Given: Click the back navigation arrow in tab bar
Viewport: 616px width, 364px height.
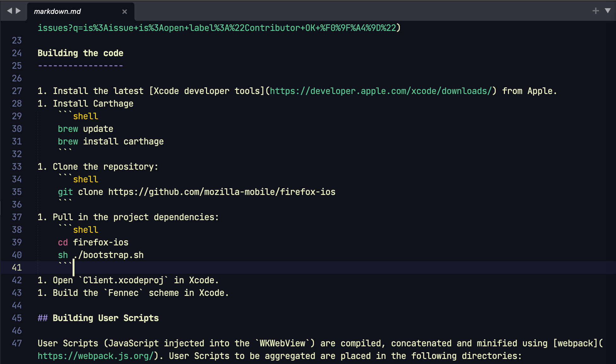Looking at the screenshot, I should pos(9,11).
